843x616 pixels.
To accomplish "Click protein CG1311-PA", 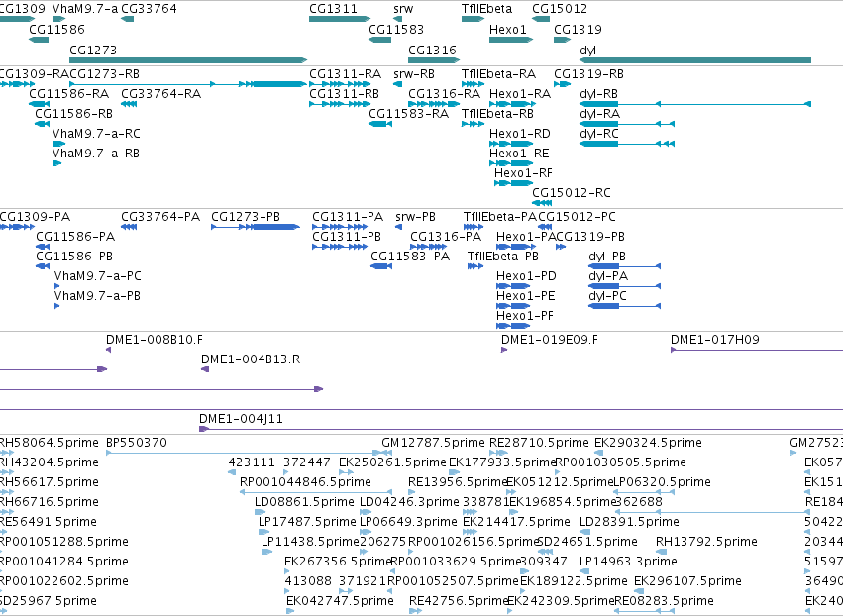I will coord(340,227).
